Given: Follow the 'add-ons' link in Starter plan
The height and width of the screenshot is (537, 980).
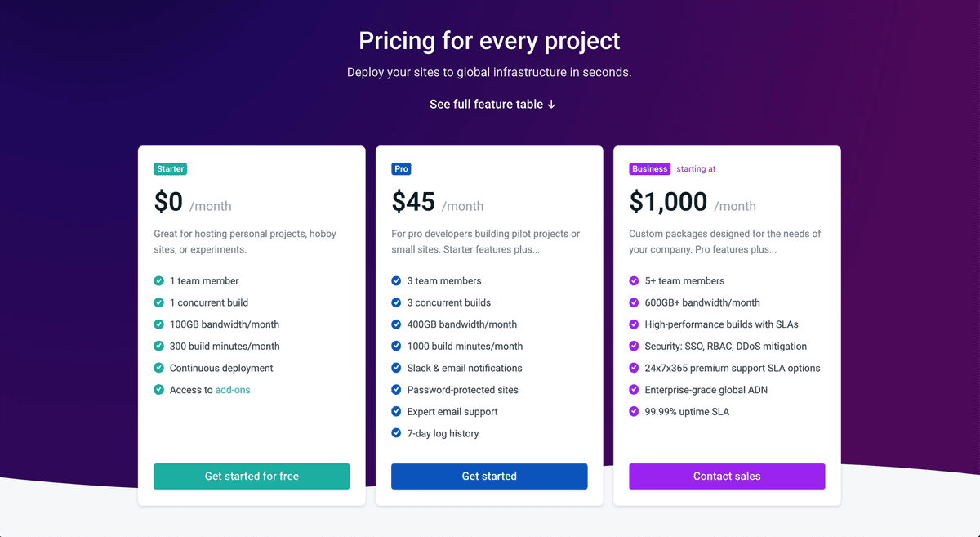Looking at the screenshot, I should 233,391.
